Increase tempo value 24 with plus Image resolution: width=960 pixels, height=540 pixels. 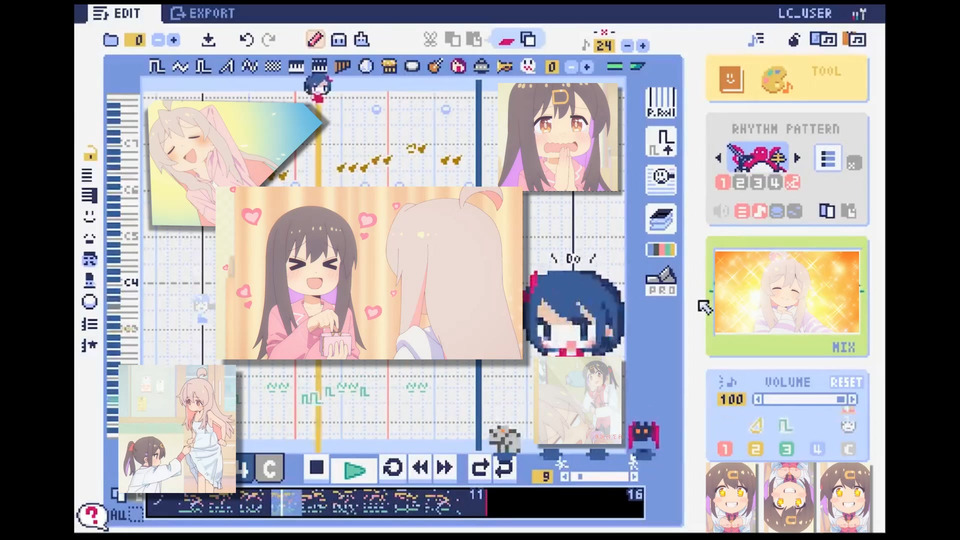(x=642, y=45)
